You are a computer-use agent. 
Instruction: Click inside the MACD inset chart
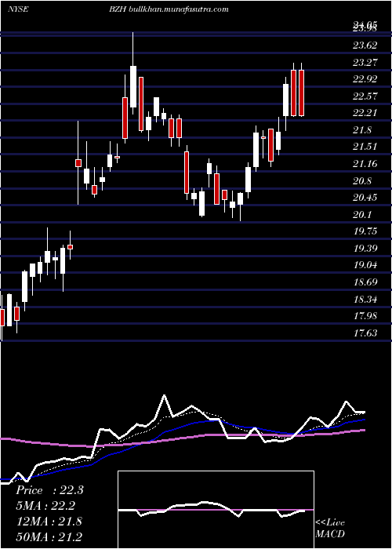click(216, 510)
